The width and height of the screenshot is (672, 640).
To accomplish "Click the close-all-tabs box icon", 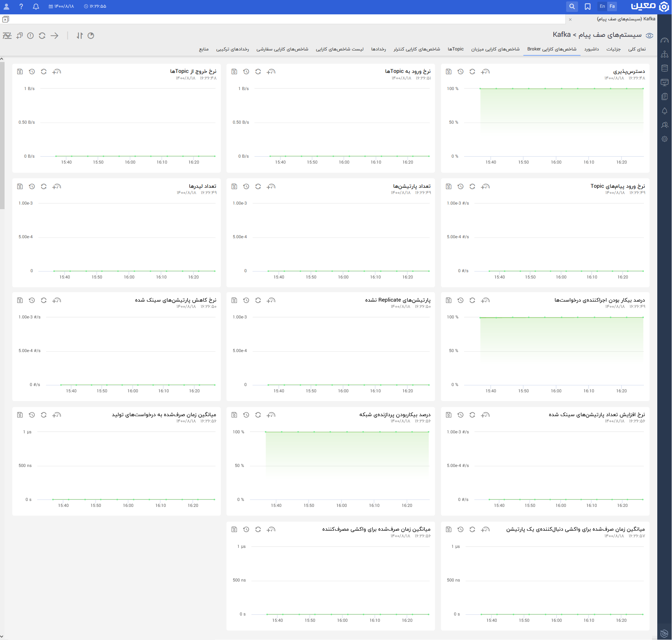I will pyautogui.click(x=6, y=19).
